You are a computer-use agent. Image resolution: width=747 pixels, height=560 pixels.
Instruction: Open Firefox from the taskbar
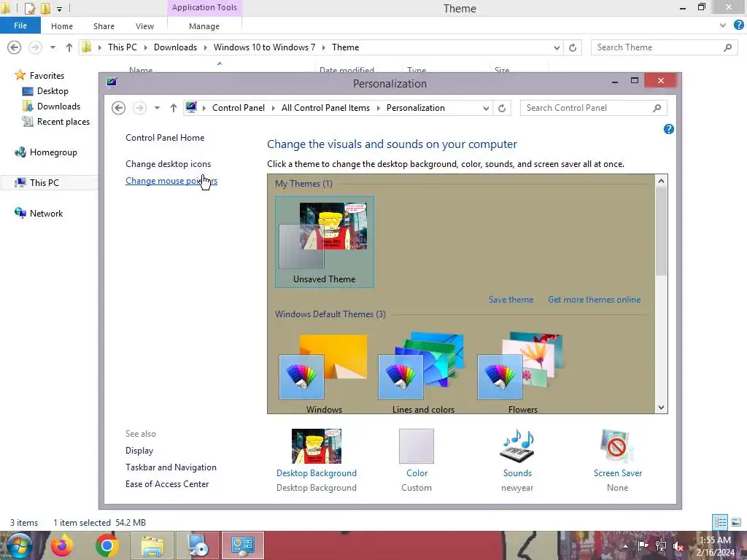pyautogui.click(x=62, y=545)
